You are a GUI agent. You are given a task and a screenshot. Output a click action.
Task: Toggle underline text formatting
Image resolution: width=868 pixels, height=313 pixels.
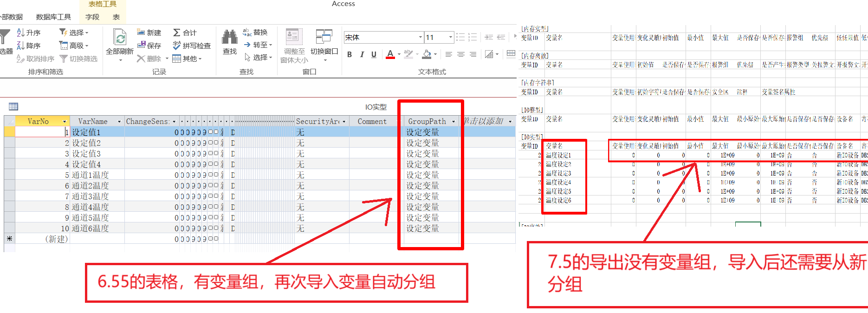click(x=374, y=55)
